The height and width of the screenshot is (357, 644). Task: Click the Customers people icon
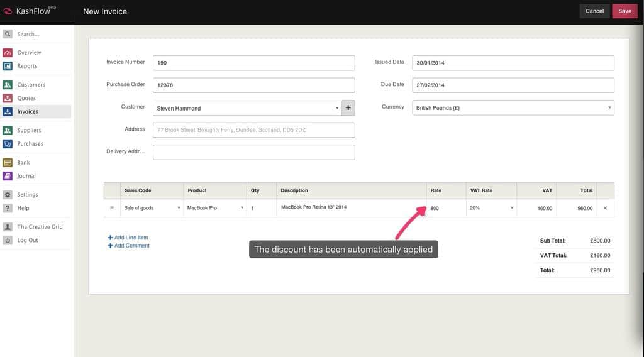tap(8, 85)
